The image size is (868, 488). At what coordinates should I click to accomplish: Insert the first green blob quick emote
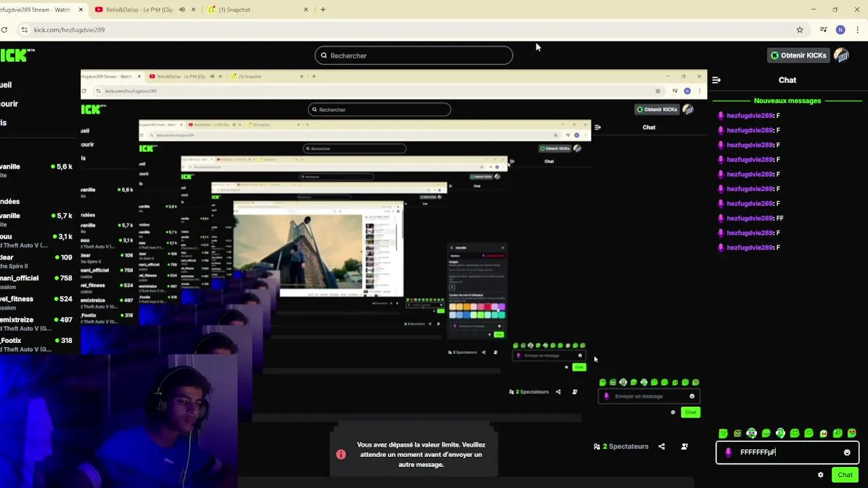tap(723, 434)
